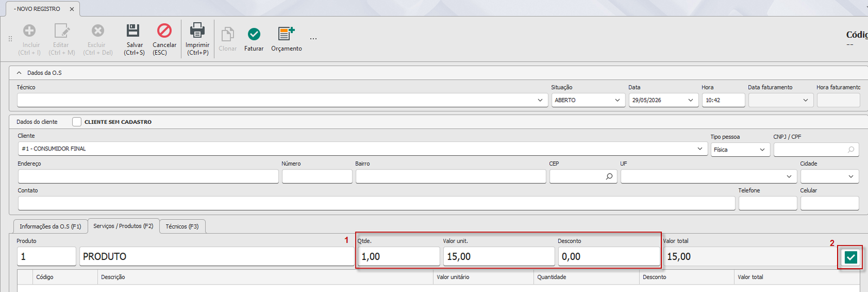Viewport: 868px width, 292px height.
Task: Close the NOVO REGISTRO tab
Action: click(x=72, y=9)
